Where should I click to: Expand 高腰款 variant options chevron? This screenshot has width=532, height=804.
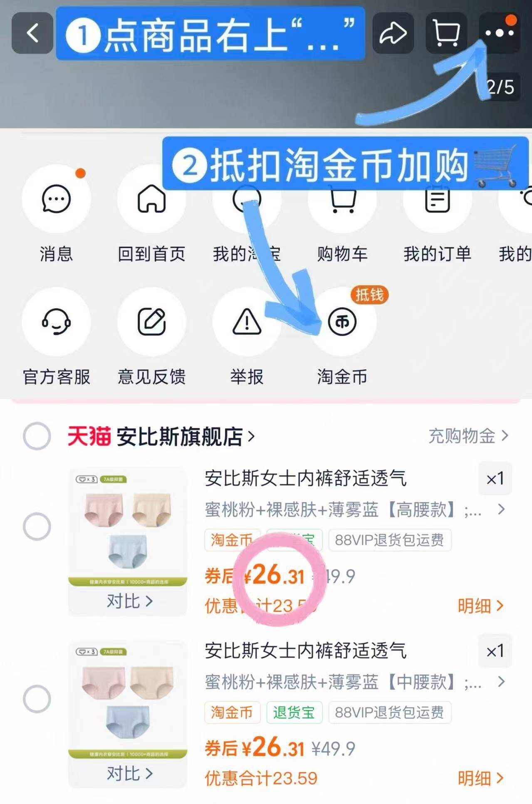coord(501,509)
